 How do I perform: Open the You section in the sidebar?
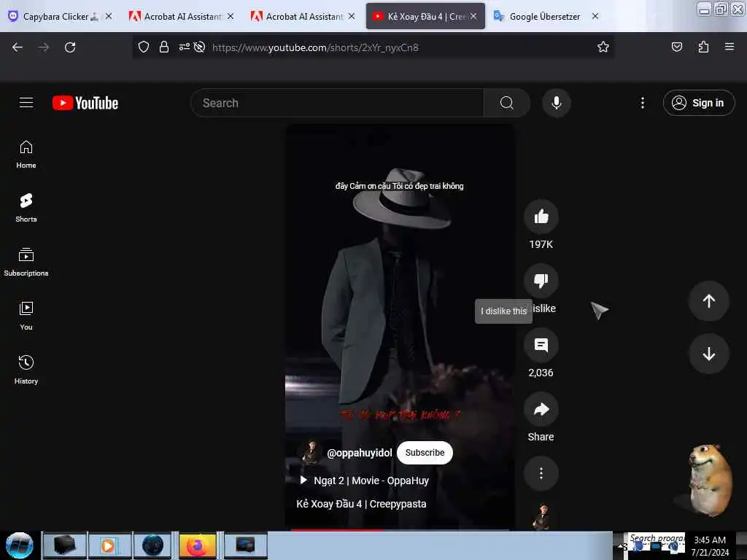(26, 316)
